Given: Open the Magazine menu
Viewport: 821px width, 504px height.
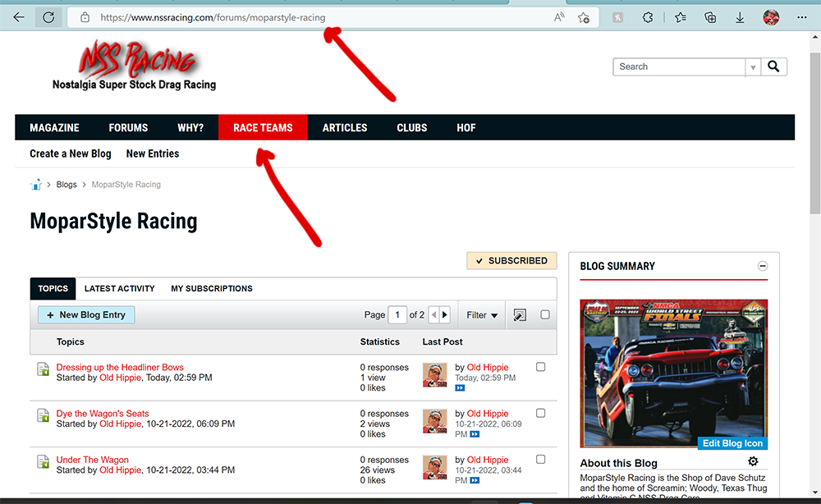Looking at the screenshot, I should [54, 128].
